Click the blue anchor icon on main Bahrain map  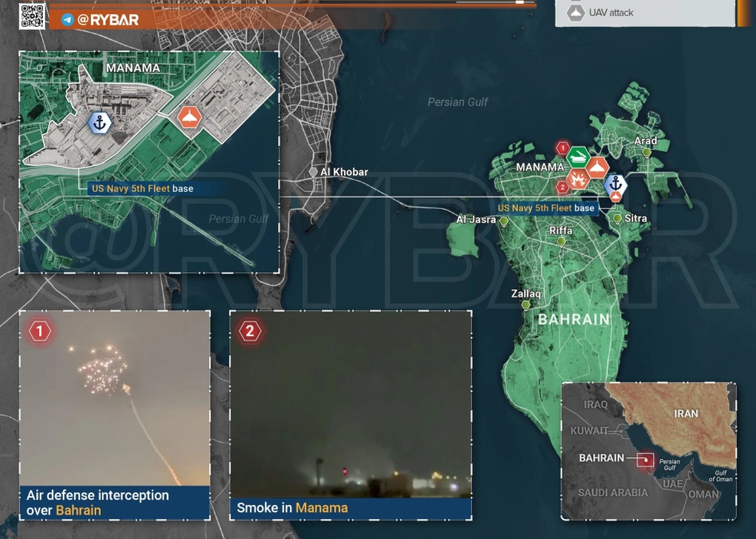[x=614, y=183]
